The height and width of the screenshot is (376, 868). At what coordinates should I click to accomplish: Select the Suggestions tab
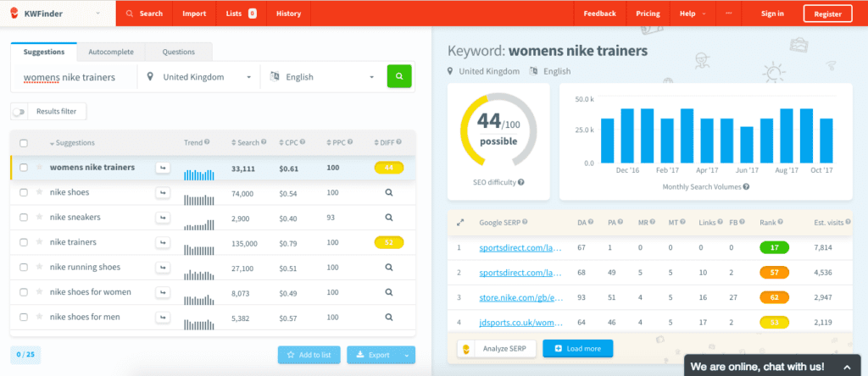(44, 52)
